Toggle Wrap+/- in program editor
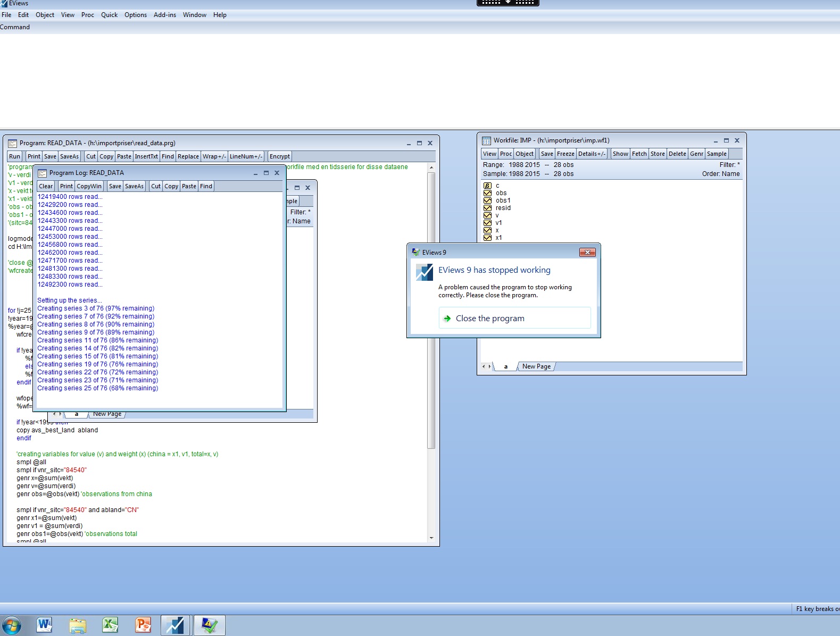840x636 pixels. [x=214, y=156]
